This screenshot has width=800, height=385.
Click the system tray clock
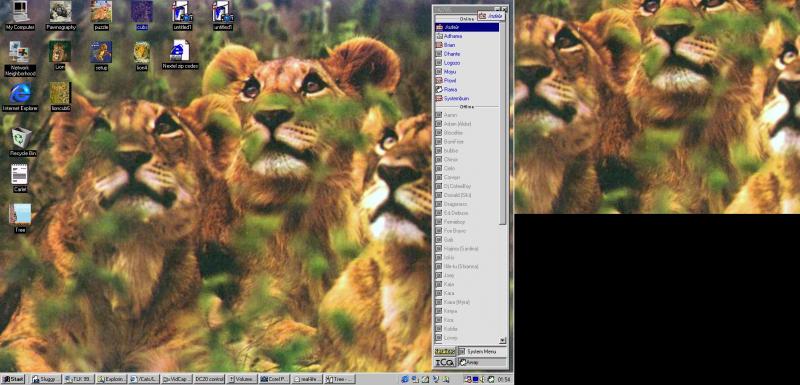[x=504, y=379]
